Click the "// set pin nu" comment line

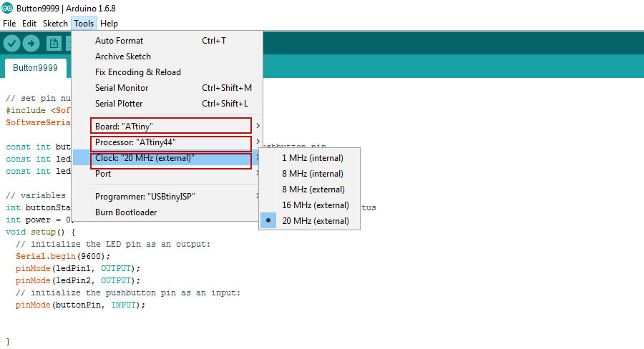[x=38, y=98]
